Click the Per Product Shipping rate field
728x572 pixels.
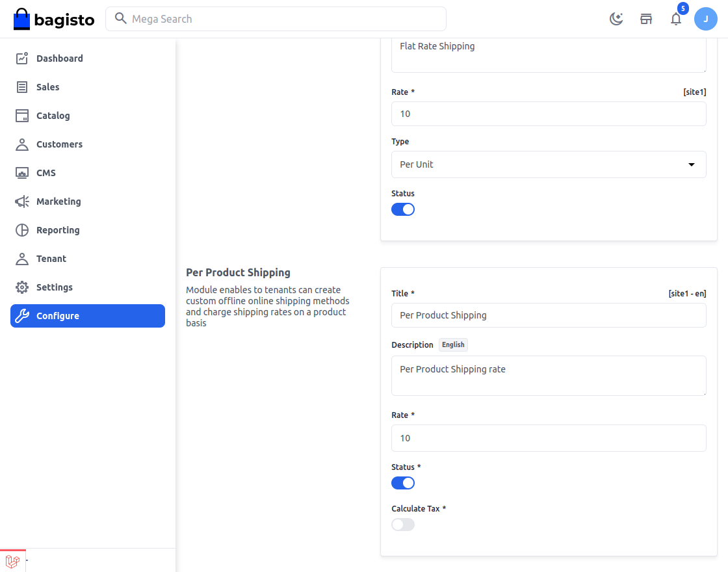pyautogui.click(x=549, y=438)
